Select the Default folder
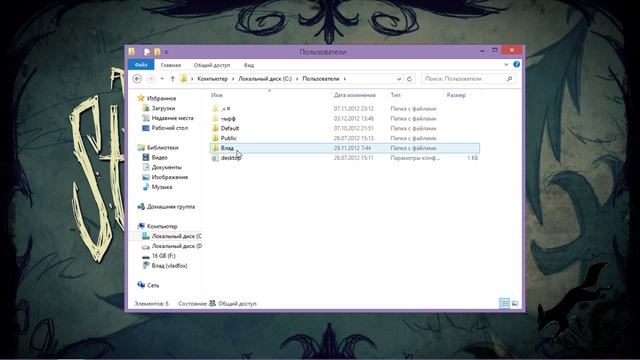640x360 pixels. pos(345,128)
